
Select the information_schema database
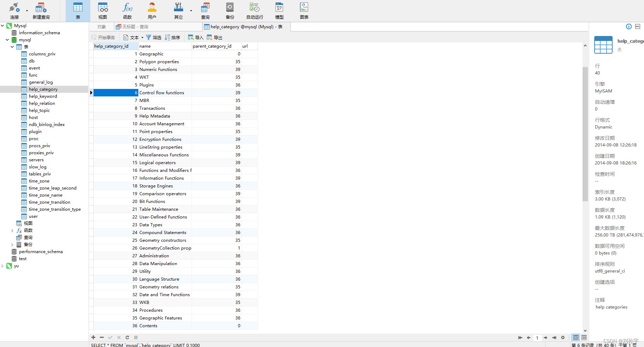(39, 33)
